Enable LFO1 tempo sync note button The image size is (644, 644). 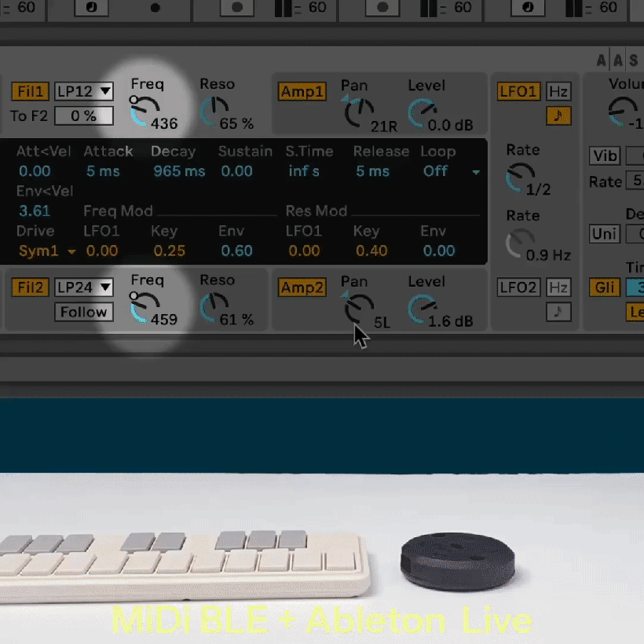tap(558, 115)
